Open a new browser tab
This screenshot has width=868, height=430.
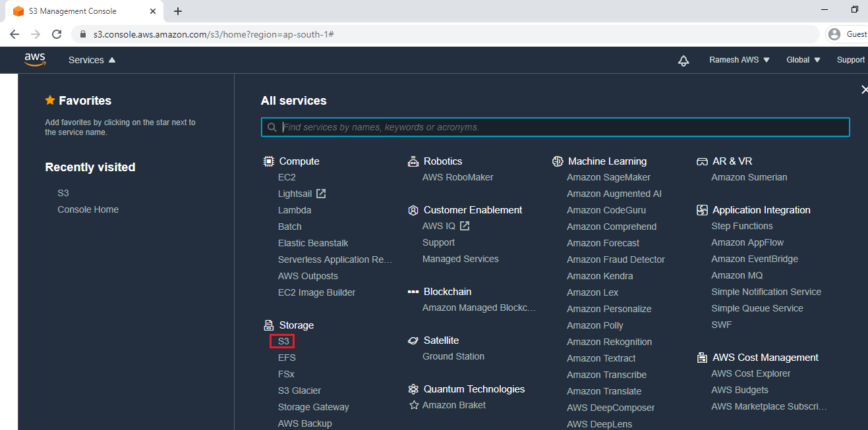(178, 11)
